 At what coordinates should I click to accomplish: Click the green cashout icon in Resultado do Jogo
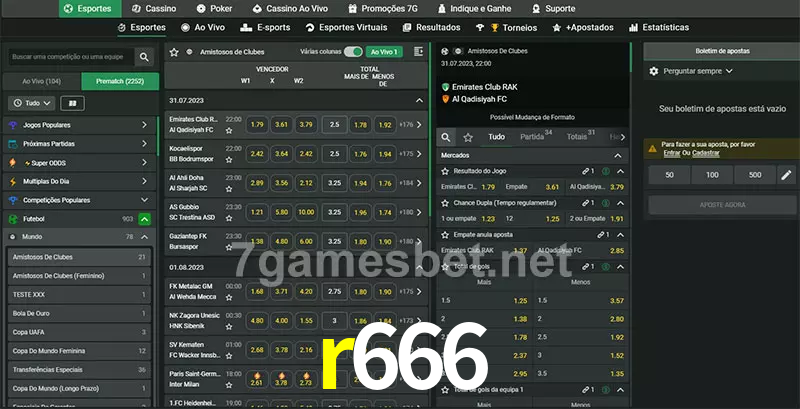[606, 171]
